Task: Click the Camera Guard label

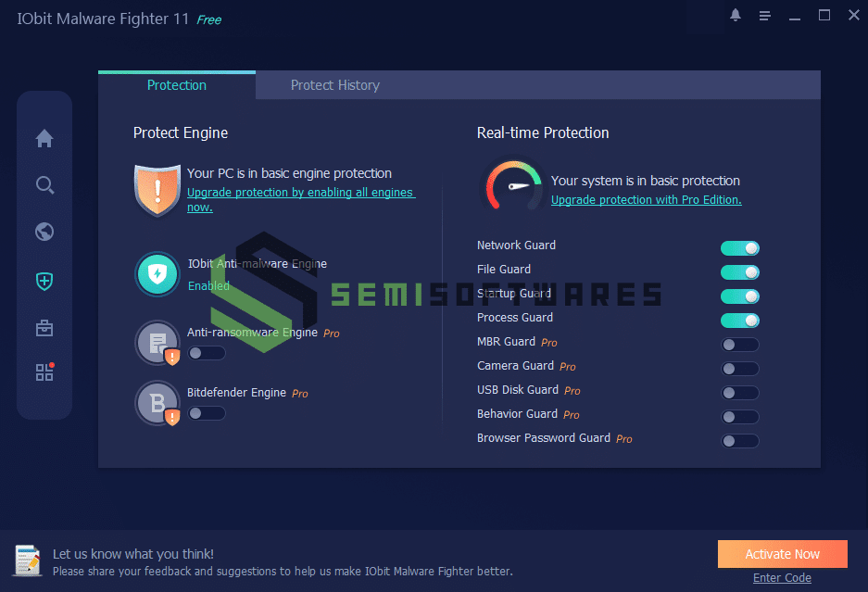Action: pos(515,366)
